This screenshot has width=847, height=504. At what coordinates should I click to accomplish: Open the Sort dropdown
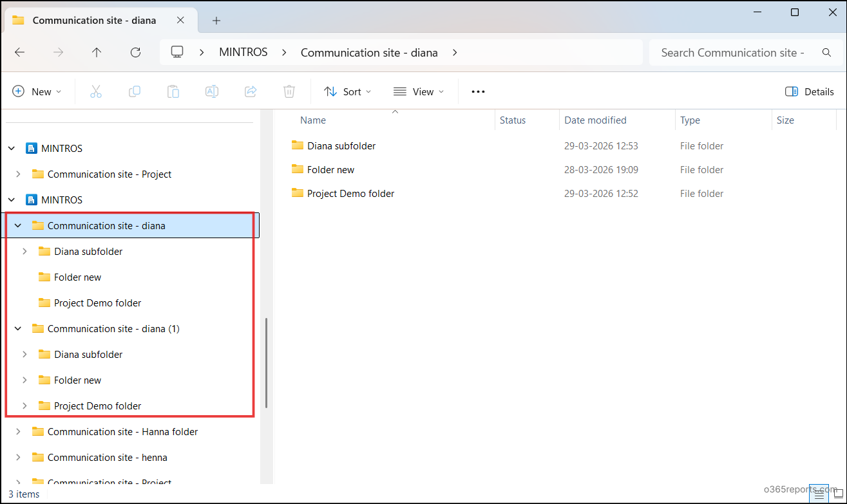(x=347, y=91)
